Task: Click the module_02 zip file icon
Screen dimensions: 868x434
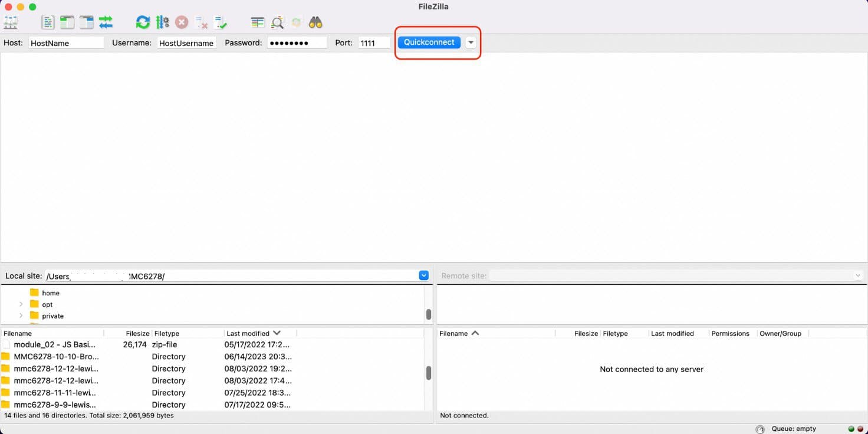Action: [6, 344]
